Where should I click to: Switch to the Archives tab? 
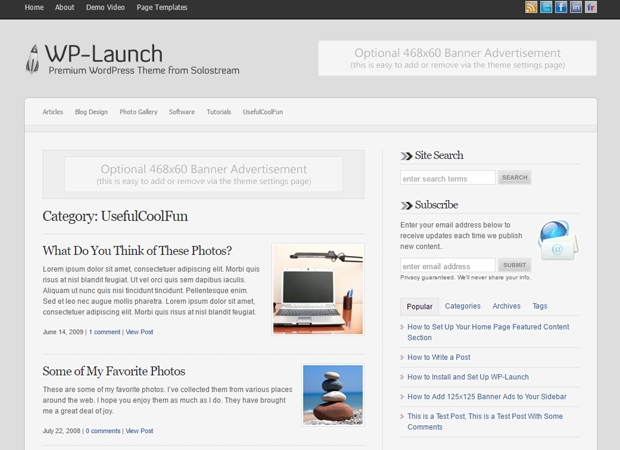(507, 306)
